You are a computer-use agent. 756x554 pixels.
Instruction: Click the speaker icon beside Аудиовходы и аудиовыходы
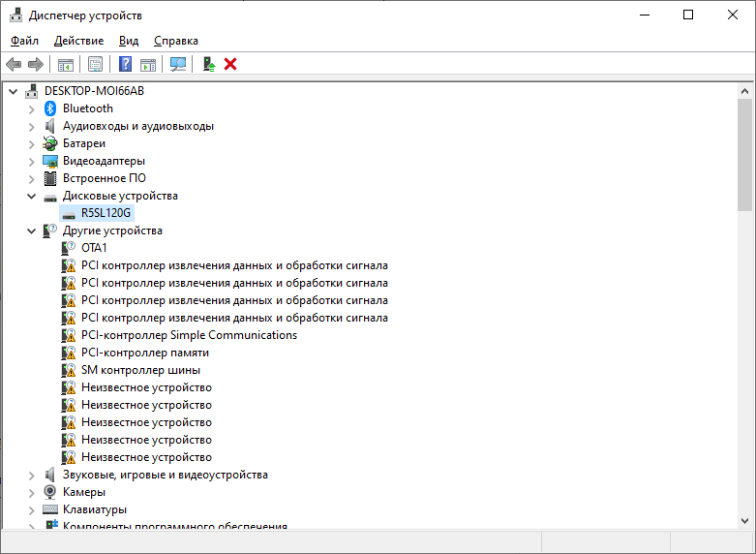pos(50,126)
